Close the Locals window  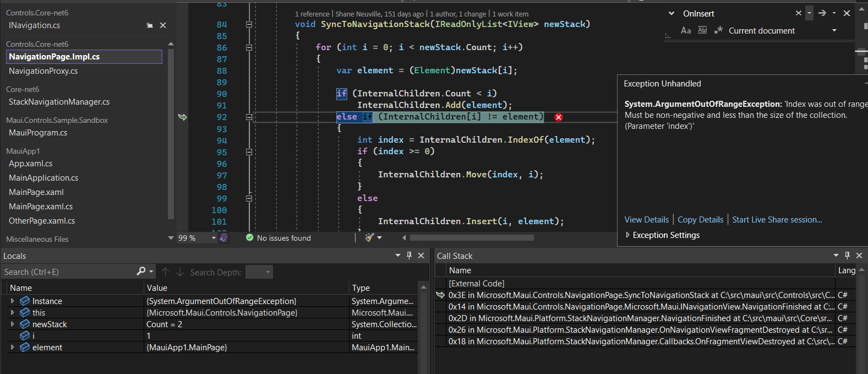421,256
